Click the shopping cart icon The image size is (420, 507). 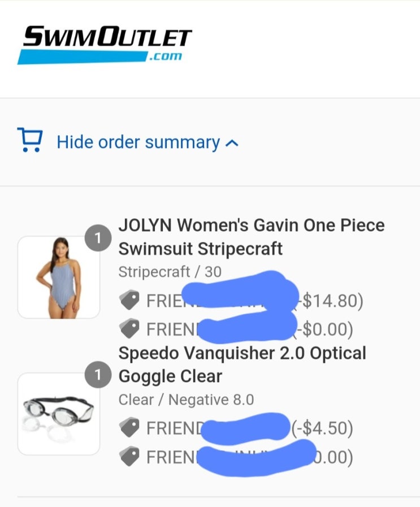pyautogui.click(x=30, y=140)
